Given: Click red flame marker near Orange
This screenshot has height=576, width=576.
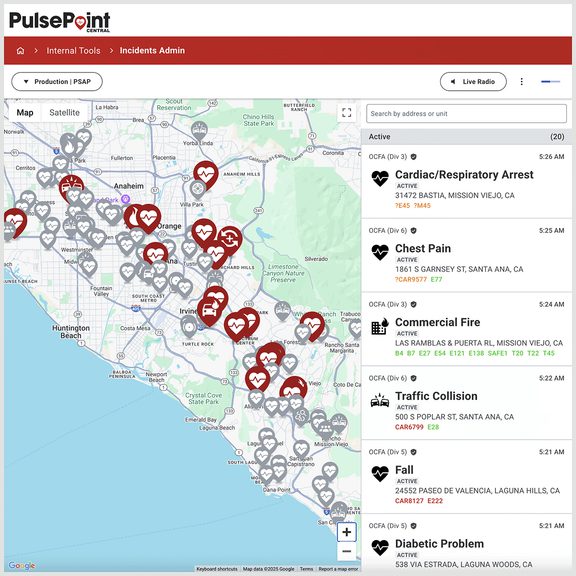Looking at the screenshot, I should 132,216.
